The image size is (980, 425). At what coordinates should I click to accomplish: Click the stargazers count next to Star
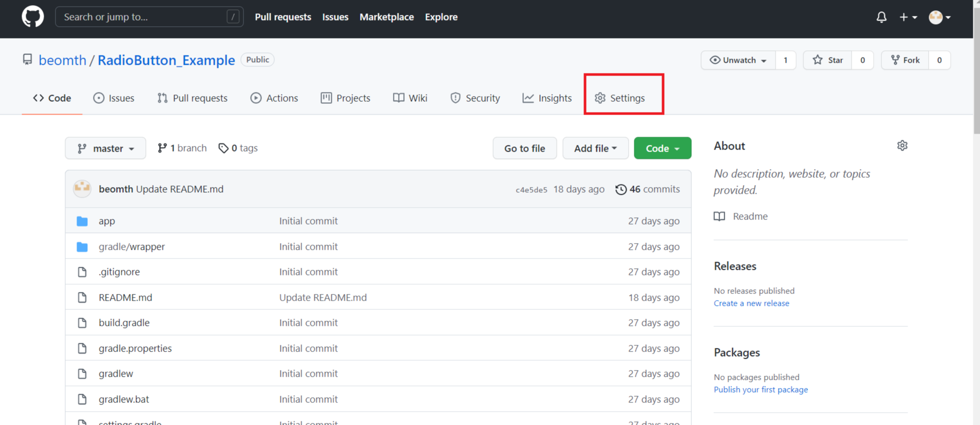coord(862,60)
